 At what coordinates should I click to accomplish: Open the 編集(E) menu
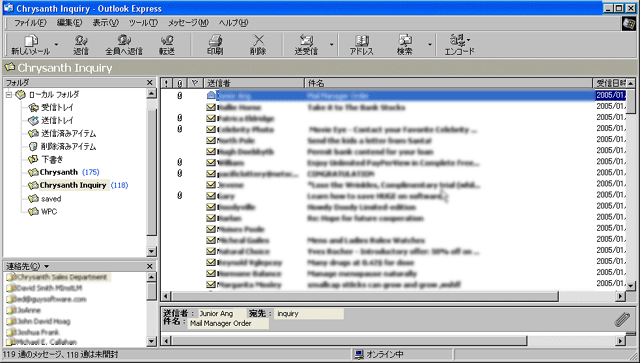69,23
